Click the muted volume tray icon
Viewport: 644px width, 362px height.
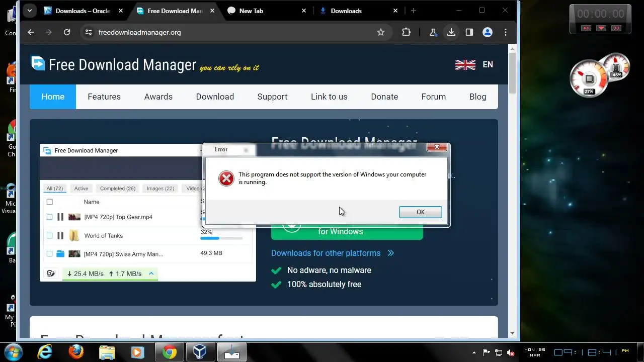[511, 352]
